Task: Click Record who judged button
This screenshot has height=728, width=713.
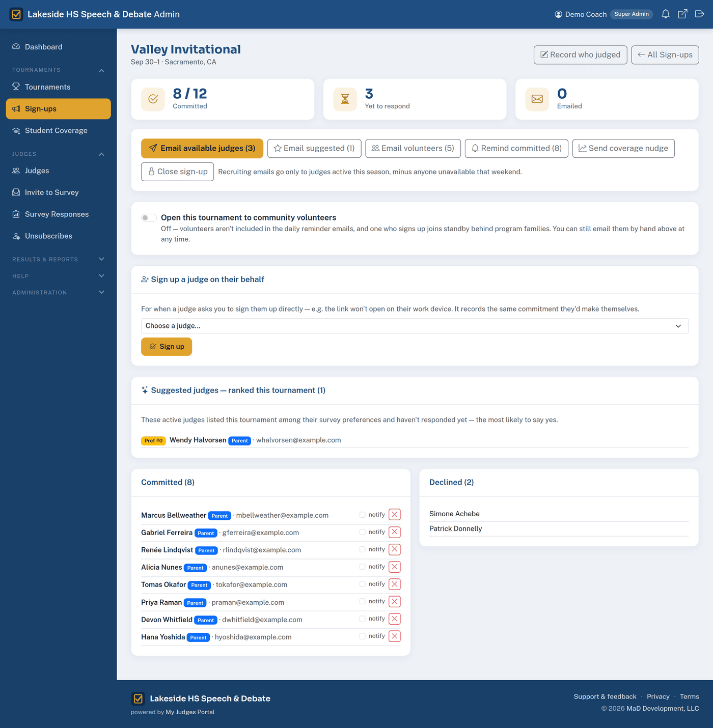Action: pyautogui.click(x=580, y=55)
